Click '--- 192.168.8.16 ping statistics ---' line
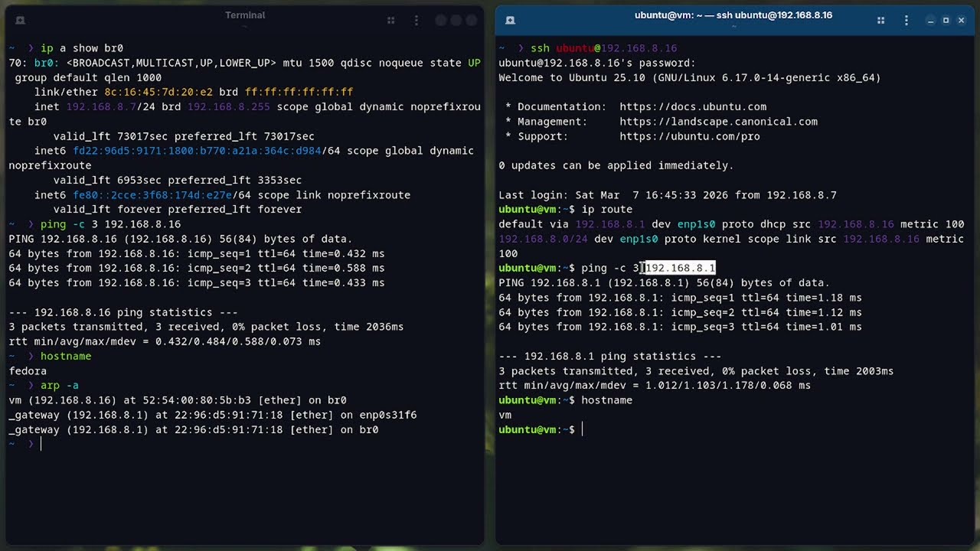This screenshot has width=980, height=551. point(123,312)
